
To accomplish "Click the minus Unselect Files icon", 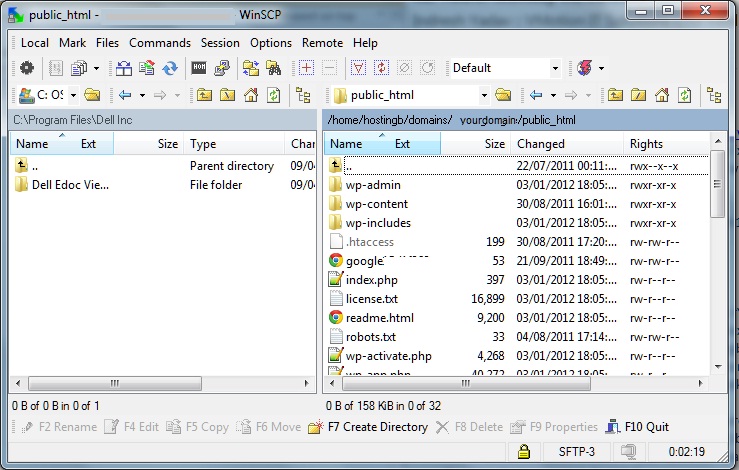I will pyautogui.click(x=329, y=68).
